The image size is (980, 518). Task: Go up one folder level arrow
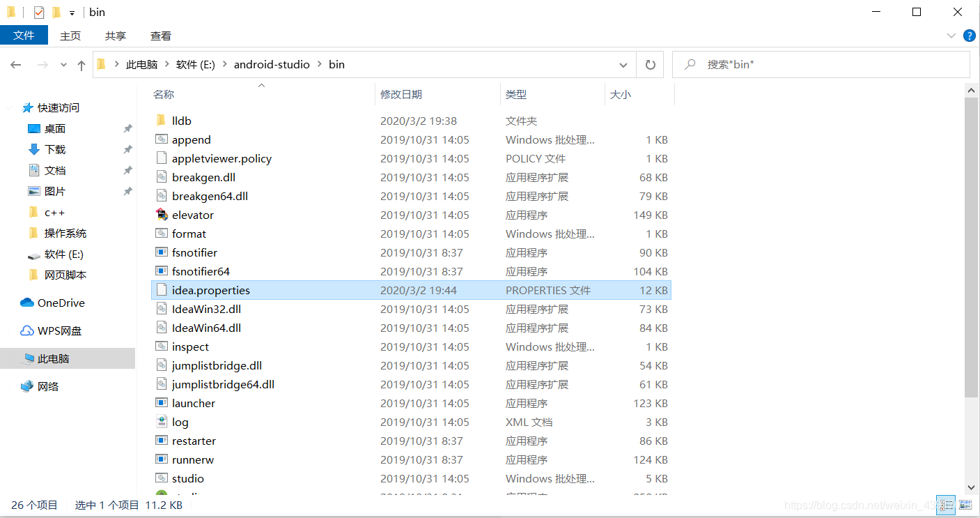pyautogui.click(x=81, y=65)
